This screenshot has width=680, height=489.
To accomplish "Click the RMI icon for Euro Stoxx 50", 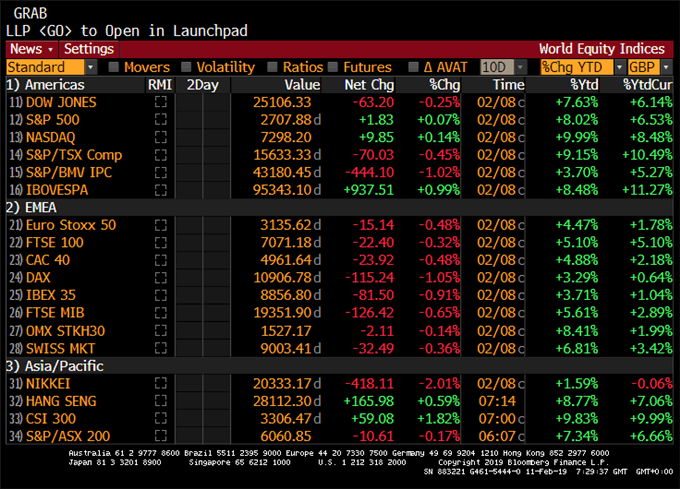I will coord(160,225).
